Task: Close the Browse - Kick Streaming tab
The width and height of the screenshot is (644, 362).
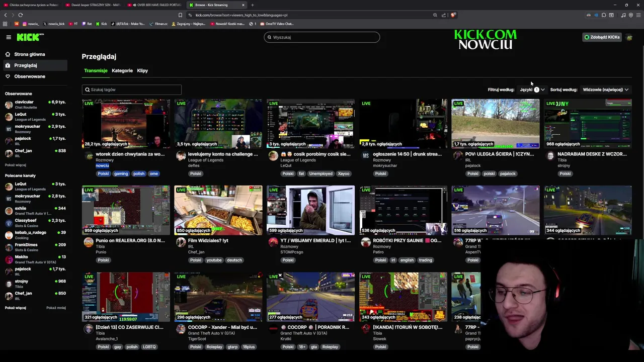Action: point(243,5)
